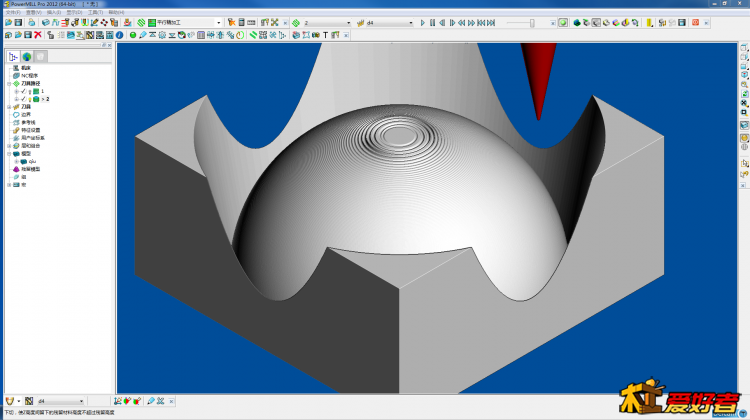Click the green circle icon in second toolbar
This screenshot has width=750, height=420.
pos(133,35)
